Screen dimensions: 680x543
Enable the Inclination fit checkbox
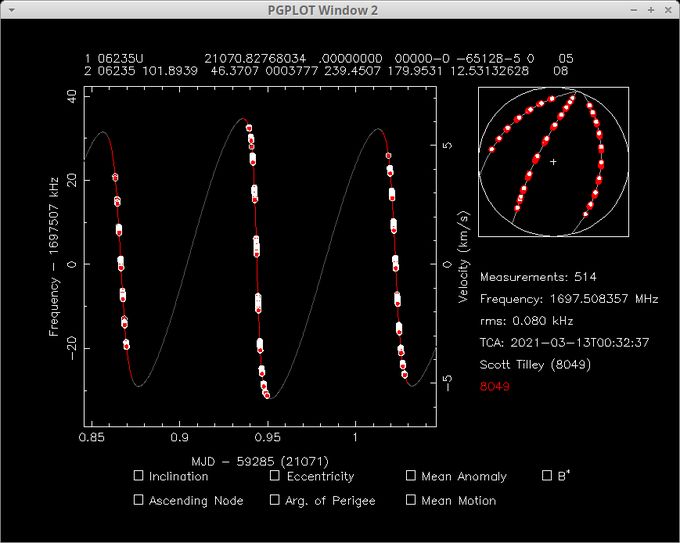138,475
